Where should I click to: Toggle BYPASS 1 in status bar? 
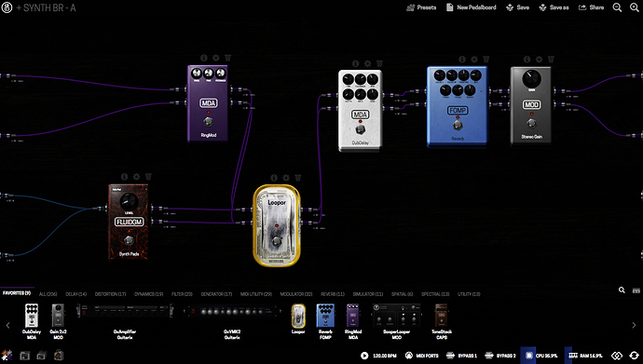pos(461,356)
